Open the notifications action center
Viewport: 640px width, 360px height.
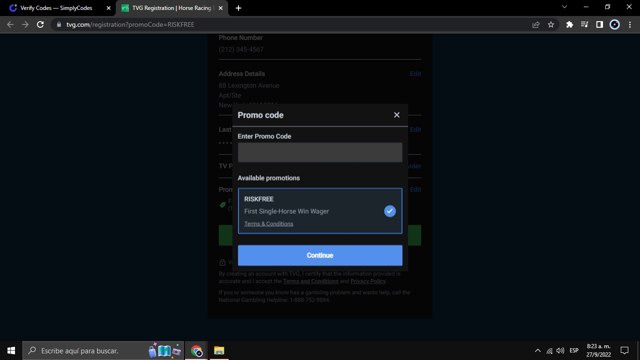coord(624,351)
